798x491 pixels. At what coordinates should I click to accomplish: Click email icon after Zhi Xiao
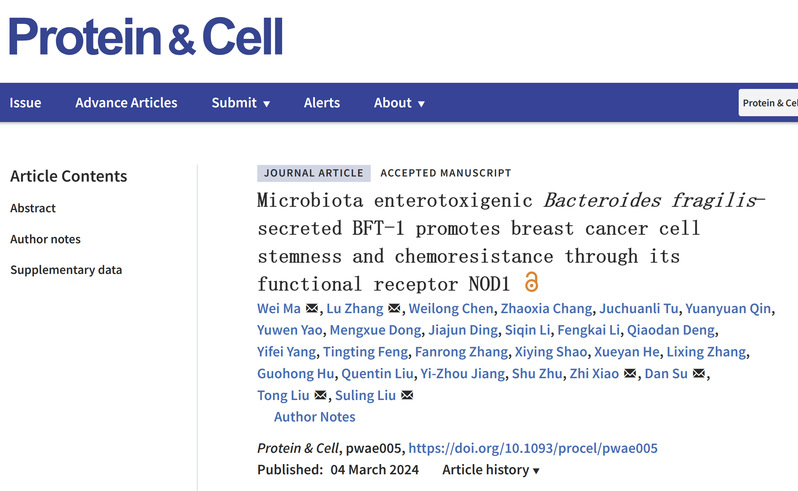629,374
